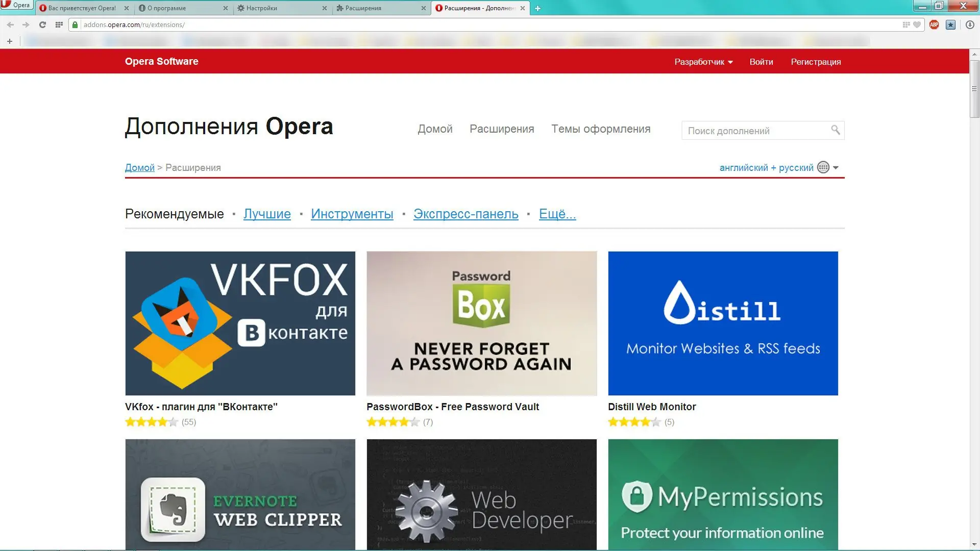Open the Adblock Plus extension icon
Image resolution: width=980 pixels, height=551 pixels.
(x=934, y=24)
